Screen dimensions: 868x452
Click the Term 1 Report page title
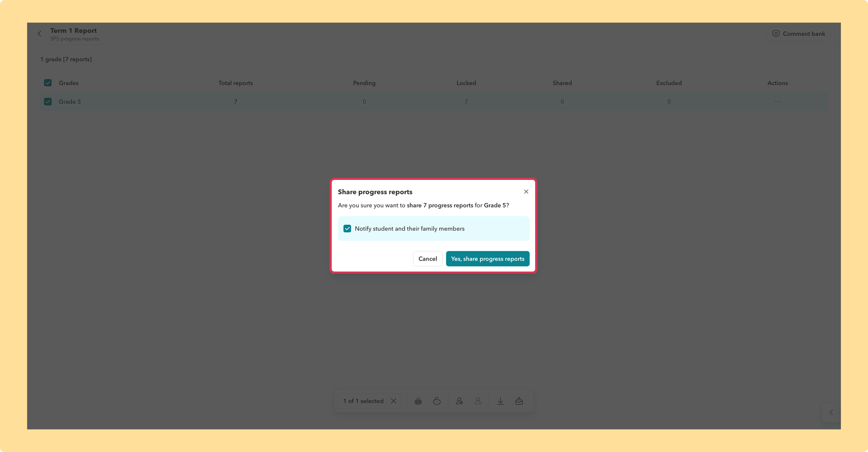pyautogui.click(x=73, y=30)
